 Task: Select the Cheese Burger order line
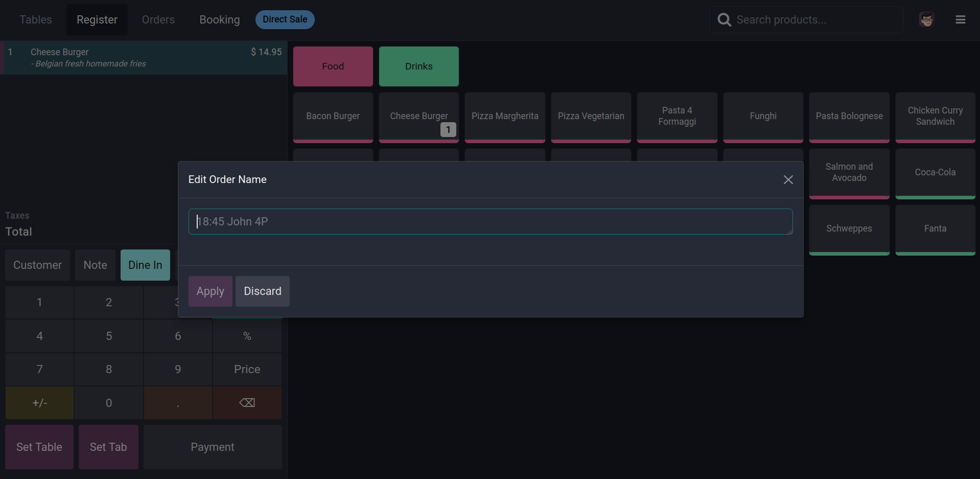tap(143, 58)
